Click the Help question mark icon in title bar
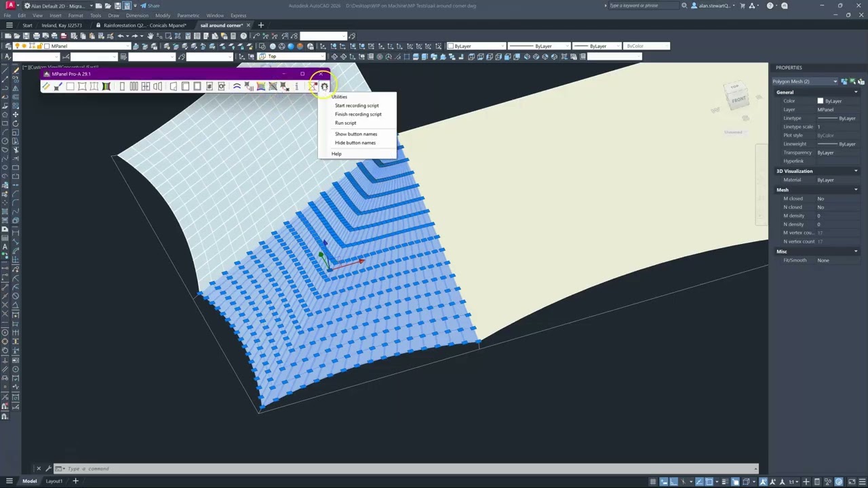This screenshot has width=868, height=488. point(770,5)
